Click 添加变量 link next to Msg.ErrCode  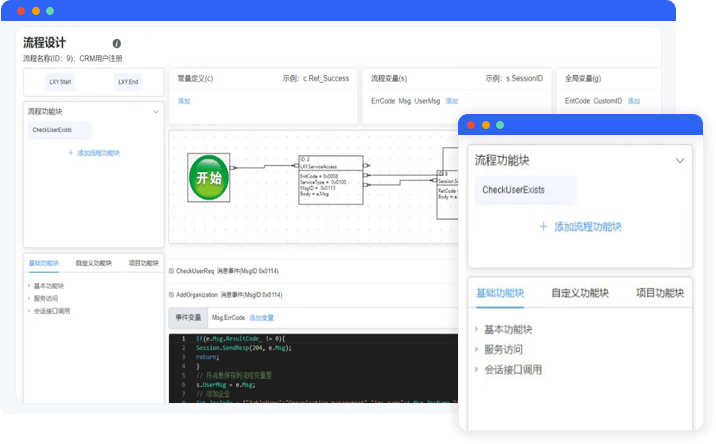tap(261, 317)
